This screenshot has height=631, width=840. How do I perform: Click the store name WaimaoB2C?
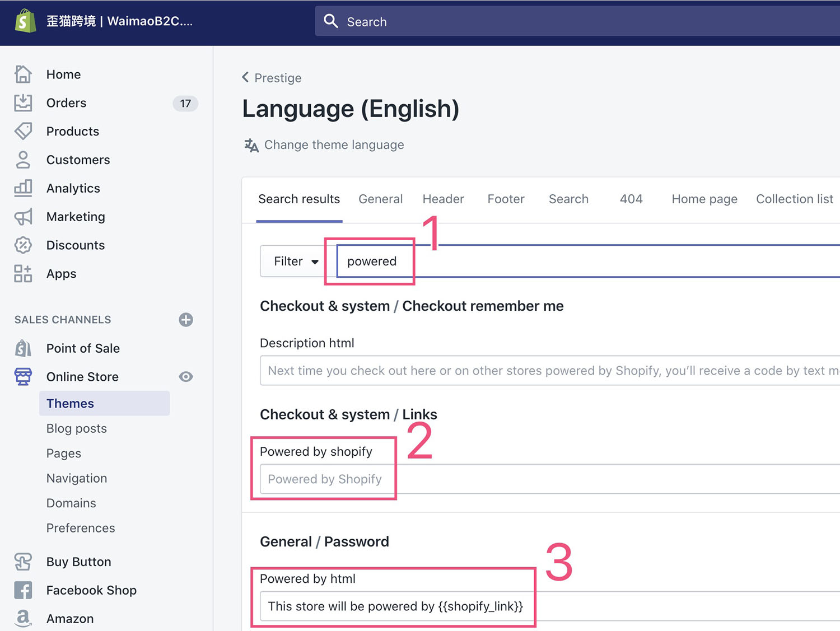[119, 21]
